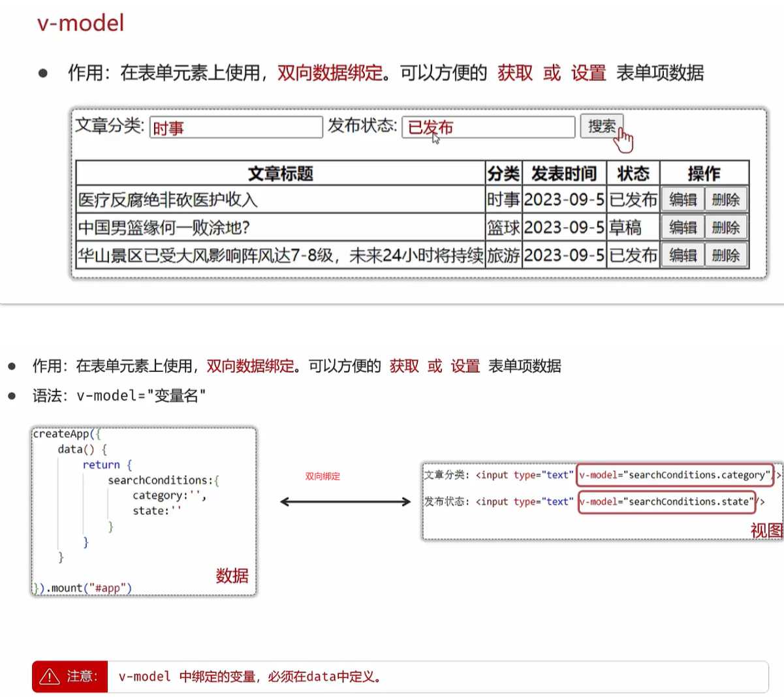Click the 发布状态 input containing 已发布

(x=488, y=127)
